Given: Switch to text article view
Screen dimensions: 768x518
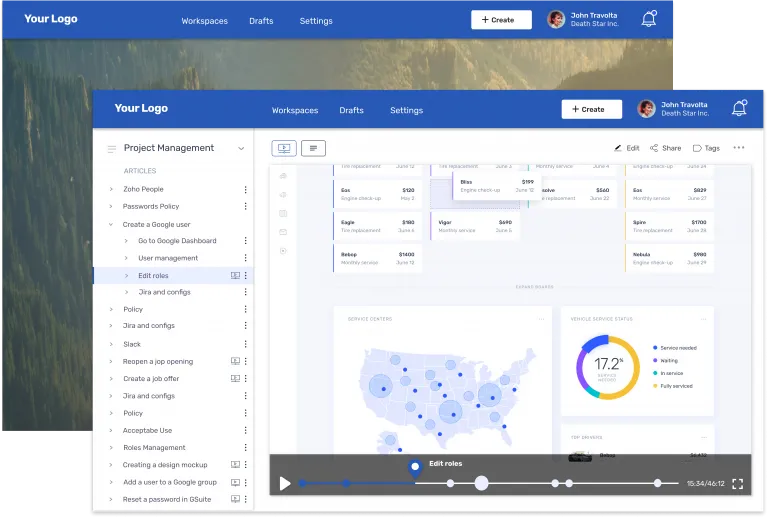Looking at the screenshot, I should point(313,148).
